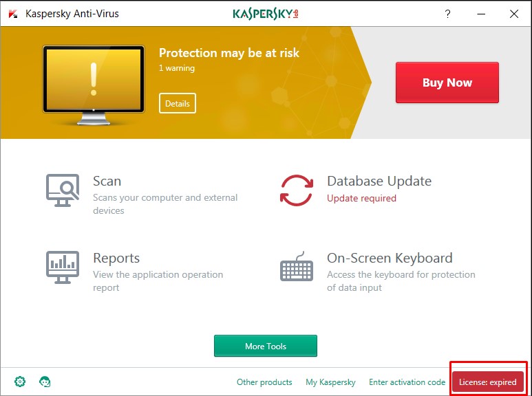Image resolution: width=532 pixels, height=396 pixels.
Task: Click the License: expired button
Action: pyautogui.click(x=488, y=382)
